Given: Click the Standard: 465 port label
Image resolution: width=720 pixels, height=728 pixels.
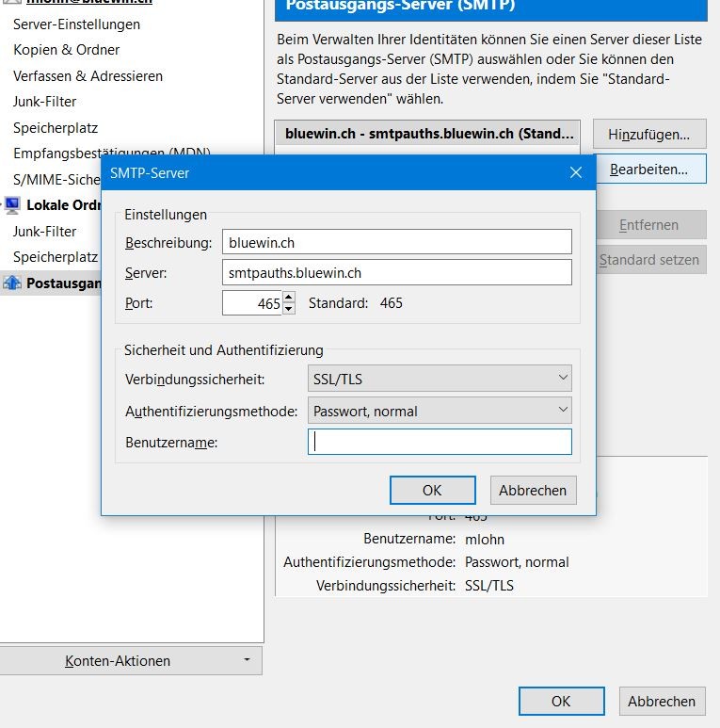Looking at the screenshot, I should (x=356, y=303).
